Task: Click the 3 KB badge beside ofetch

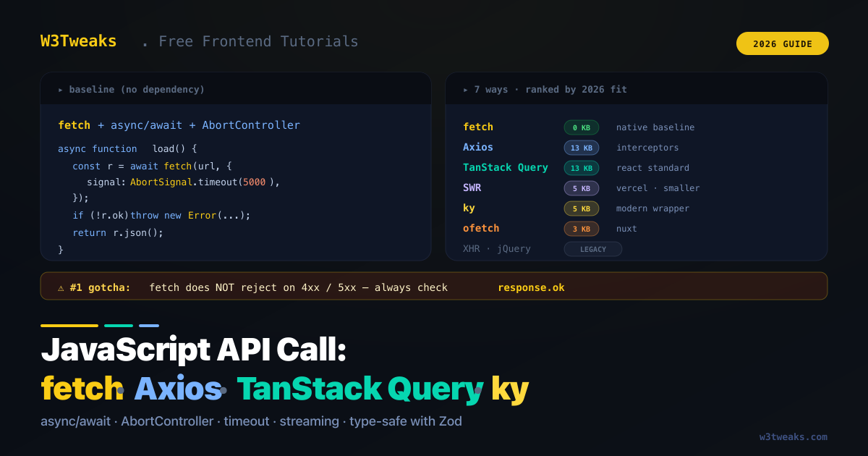Action: (582, 229)
